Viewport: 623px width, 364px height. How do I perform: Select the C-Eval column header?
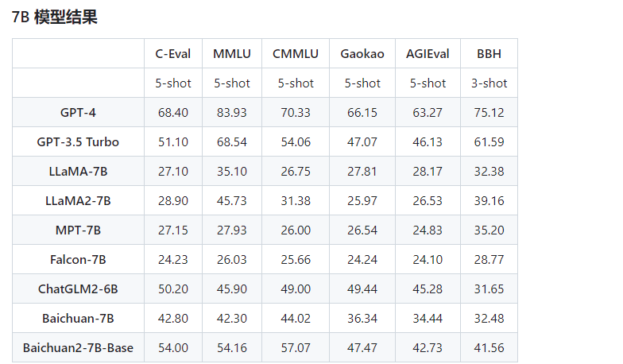[172, 53]
